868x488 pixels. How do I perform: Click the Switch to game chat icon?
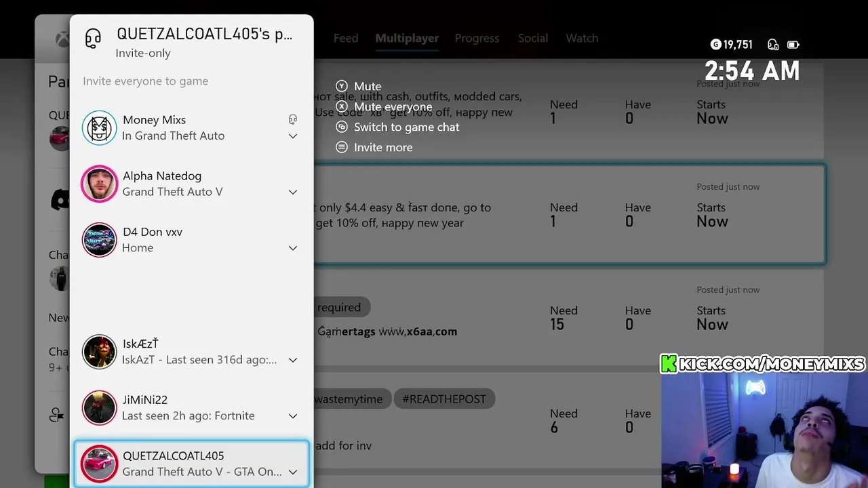point(342,127)
